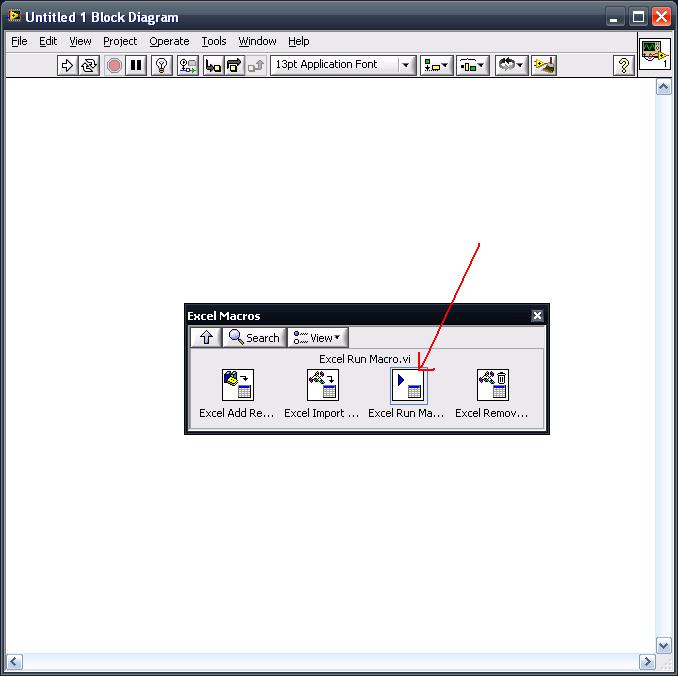Open the Tools menu
The width and height of the screenshot is (678, 676).
(214, 41)
